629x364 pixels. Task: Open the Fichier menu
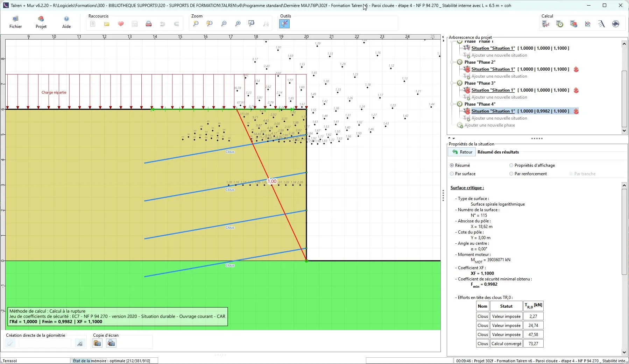pos(15,22)
